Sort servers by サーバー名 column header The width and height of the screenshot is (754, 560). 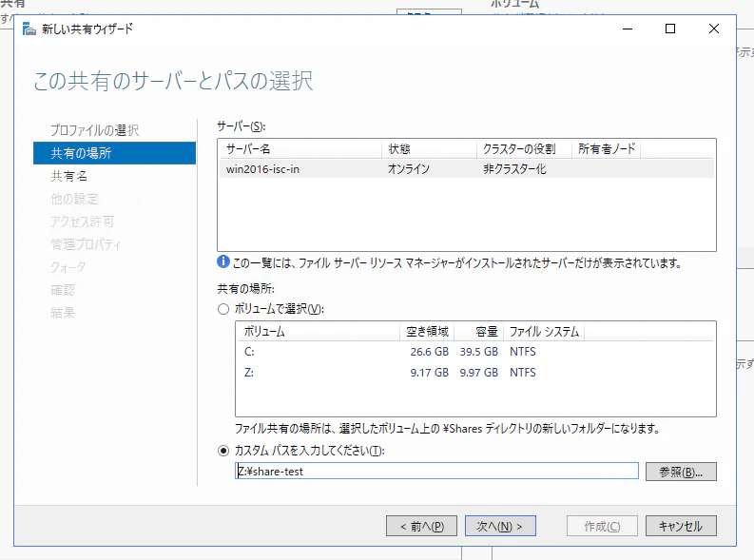click(301, 149)
